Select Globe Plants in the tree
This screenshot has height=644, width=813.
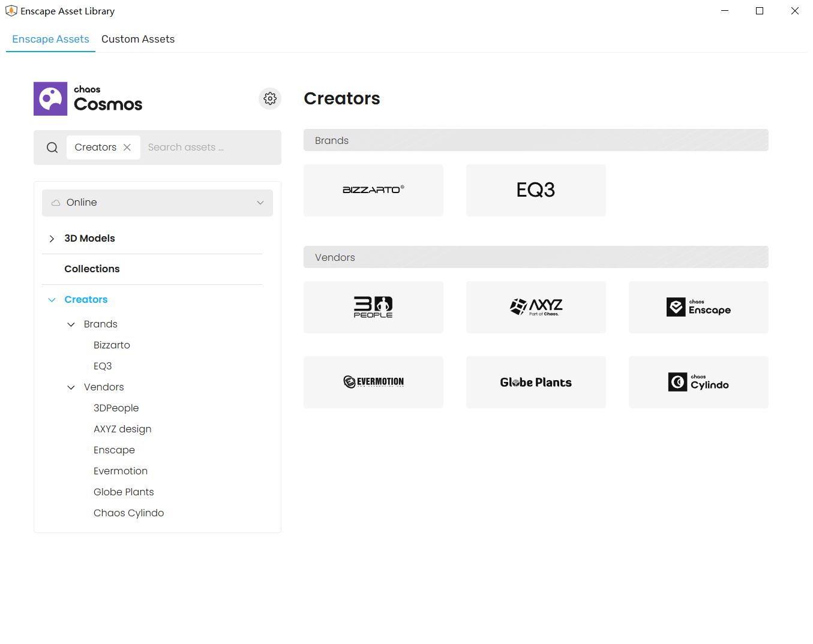point(124,492)
